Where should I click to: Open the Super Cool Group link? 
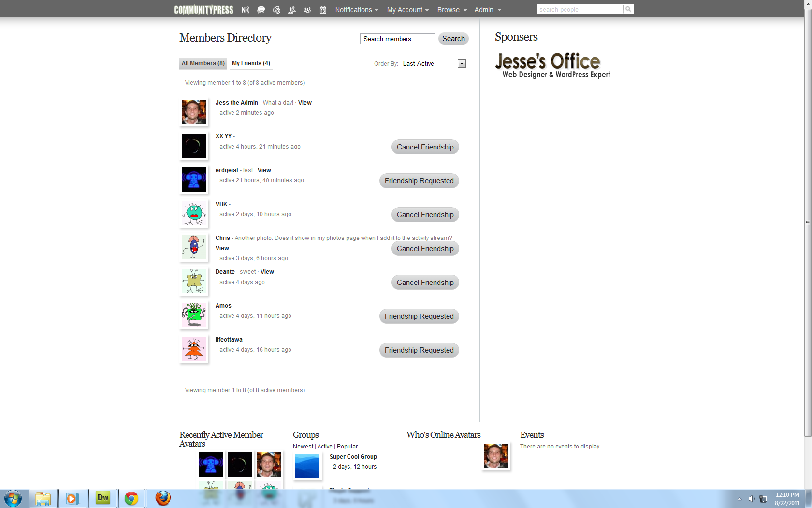[353, 457]
